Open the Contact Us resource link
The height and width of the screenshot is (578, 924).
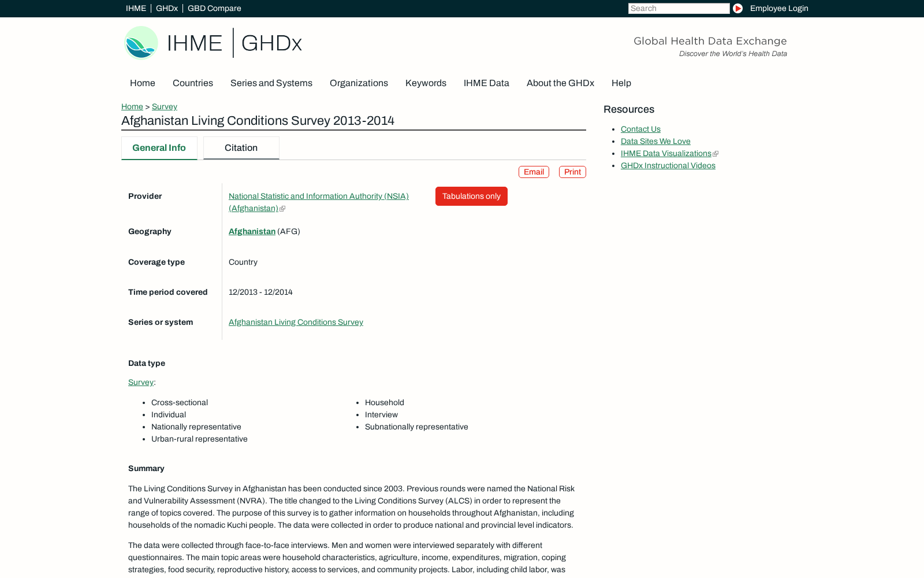pos(640,129)
